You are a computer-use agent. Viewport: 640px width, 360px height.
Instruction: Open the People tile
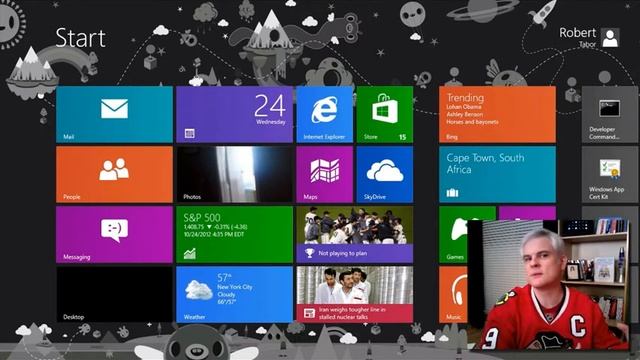114,175
